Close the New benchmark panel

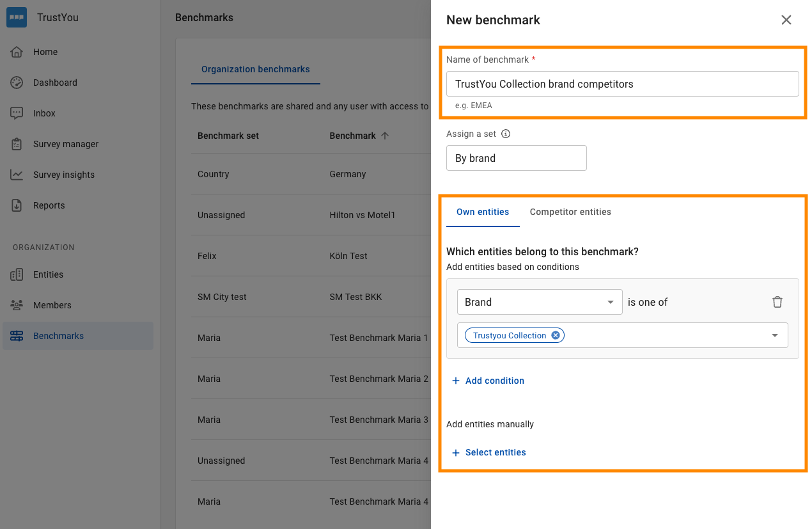[786, 20]
